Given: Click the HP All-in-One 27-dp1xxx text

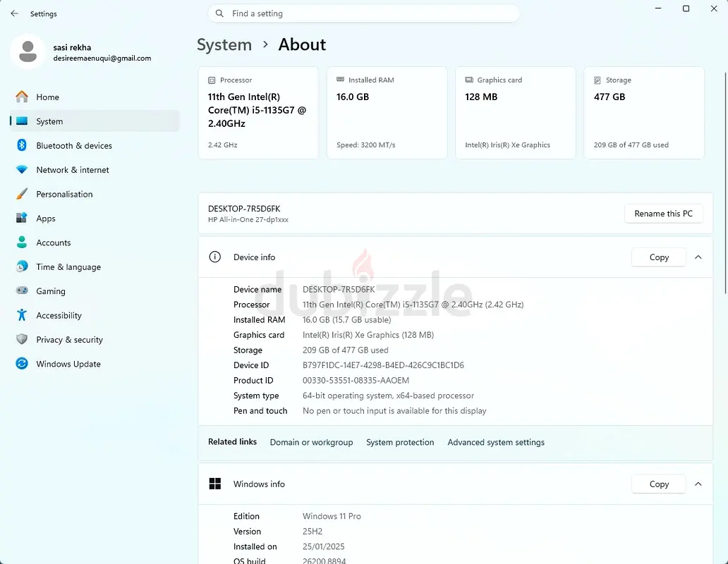Looking at the screenshot, I should click(248, 220).
